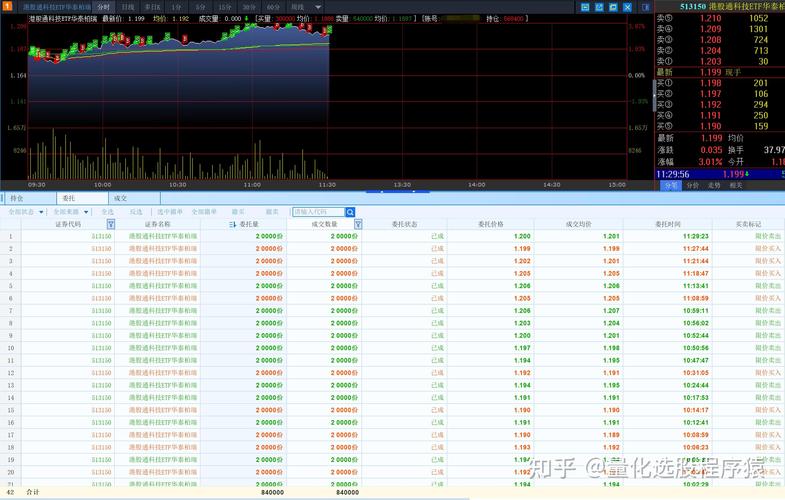
Task: Click the 选中撤单 button
Action: [x=170, y=212]
